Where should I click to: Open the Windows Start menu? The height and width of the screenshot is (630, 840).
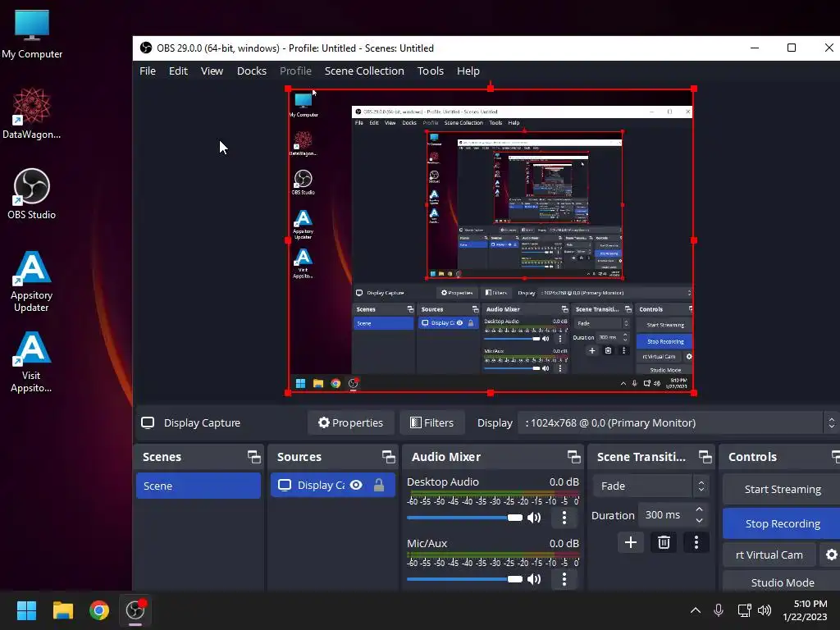(26, 610)
